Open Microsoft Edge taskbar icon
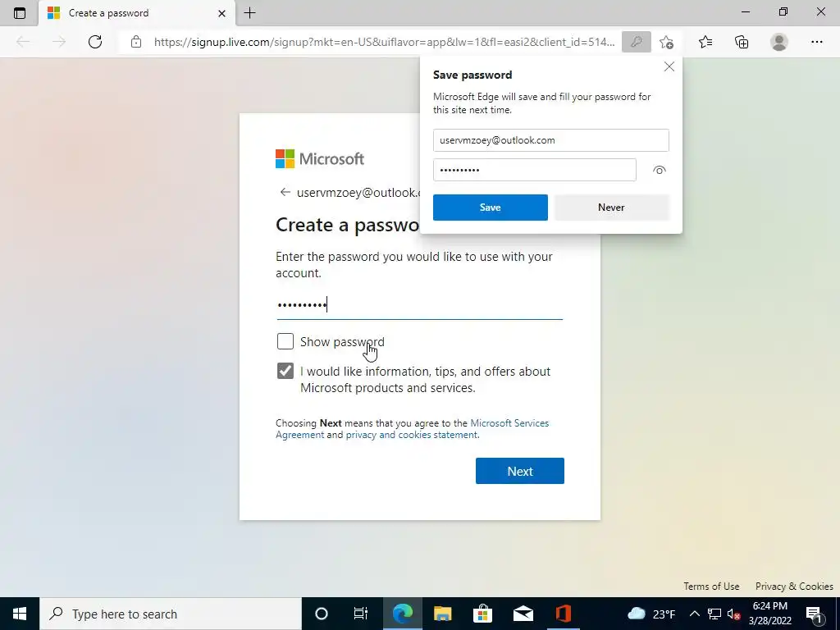 pyautogui.click(x=402, y=614)
